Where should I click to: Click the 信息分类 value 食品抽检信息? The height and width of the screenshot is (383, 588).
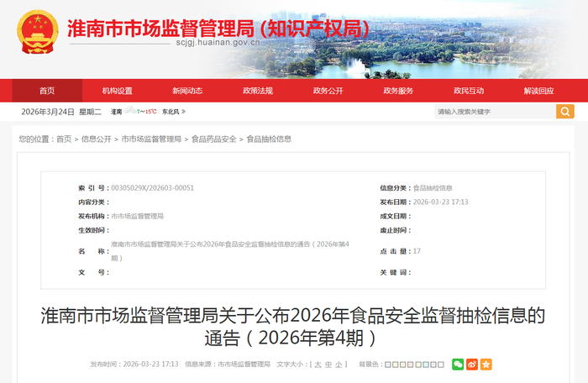[433, 188]
